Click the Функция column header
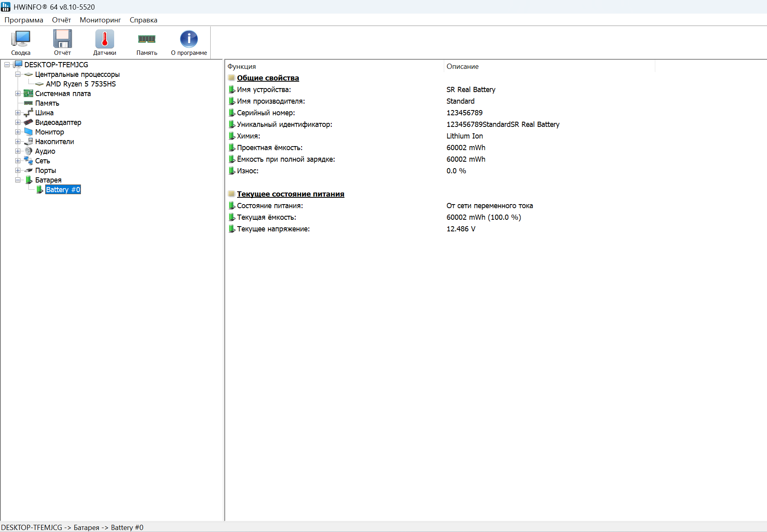The height and width of the screenshot is (532, 767). click(242, 66)
